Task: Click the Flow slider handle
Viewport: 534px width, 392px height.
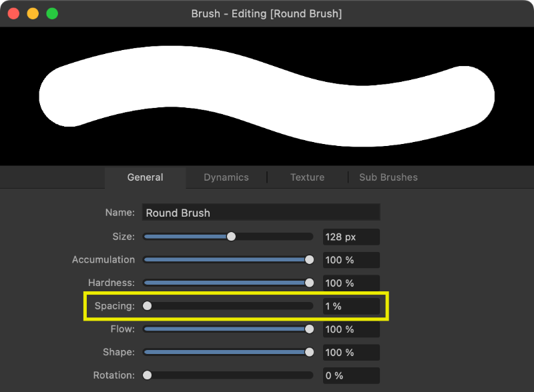Action: [x=309, y=329]
